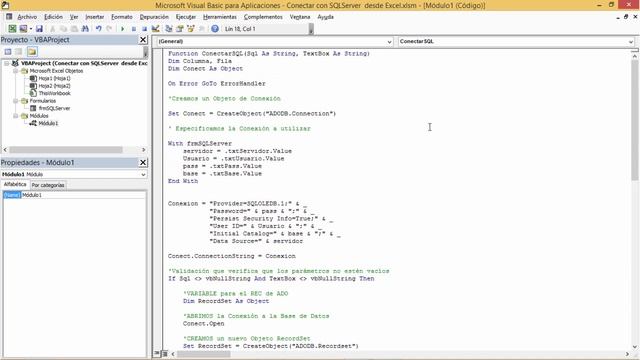Click the Redo arrow icon

click(x=109, y=29)
